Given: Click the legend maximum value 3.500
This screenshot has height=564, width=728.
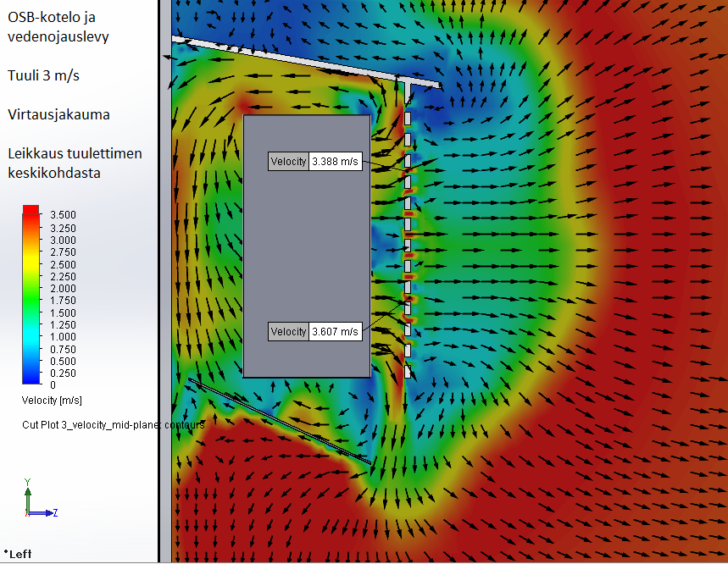Looking at the screenshot, I should pyautogui.click(x=63, y=215).
